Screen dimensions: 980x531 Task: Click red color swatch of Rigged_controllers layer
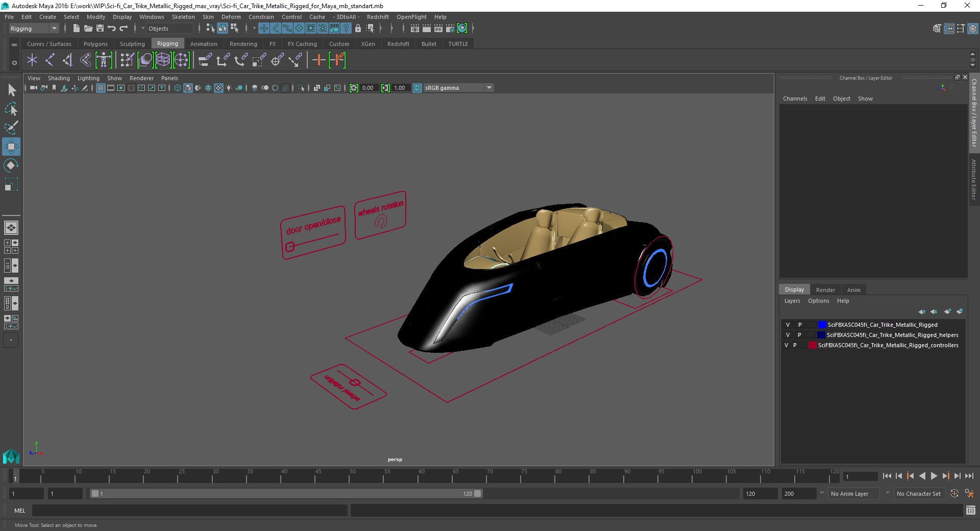click(812, 345)
